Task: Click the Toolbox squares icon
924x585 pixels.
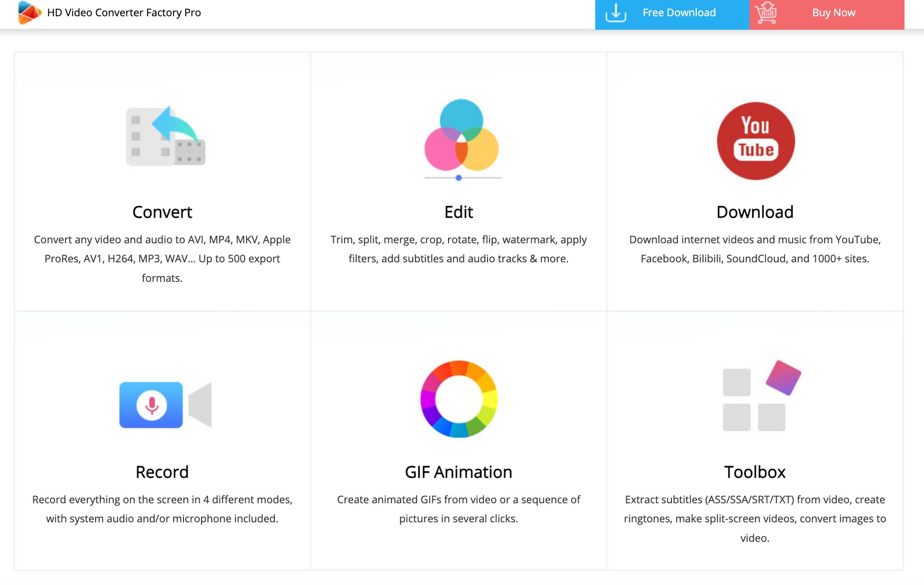Action: click(762, 395)
